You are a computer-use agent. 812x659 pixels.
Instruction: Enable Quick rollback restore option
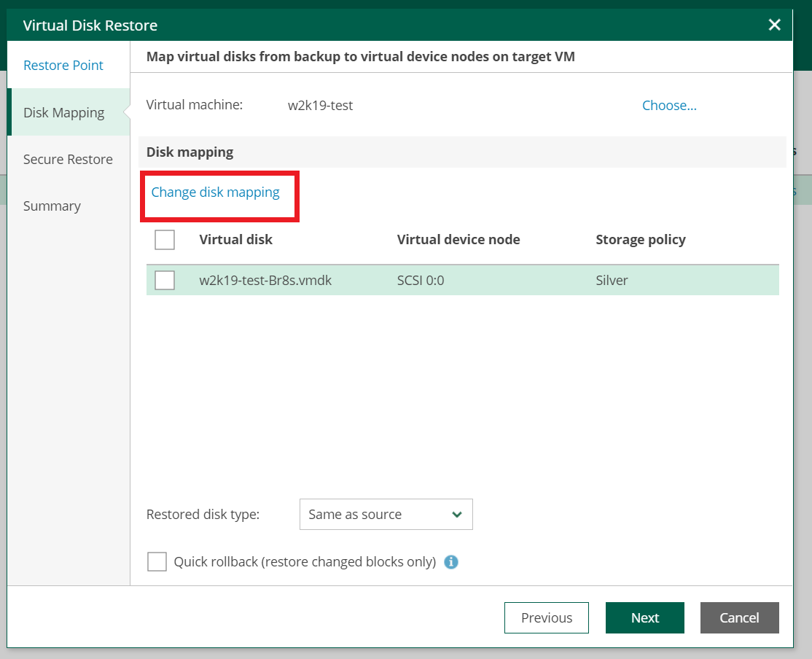[157, 562]
